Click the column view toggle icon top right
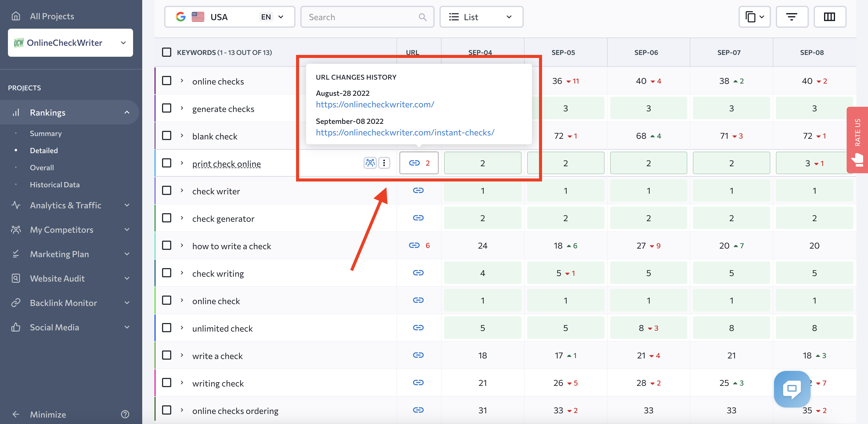 (x=829, y=16)
